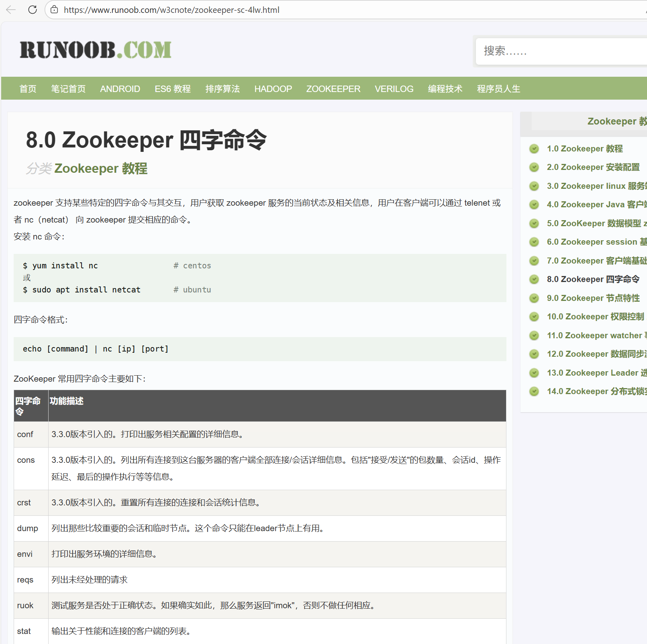Reload the page with refresh icon
This screenshot has height=644, width=647.
(33, 10)
